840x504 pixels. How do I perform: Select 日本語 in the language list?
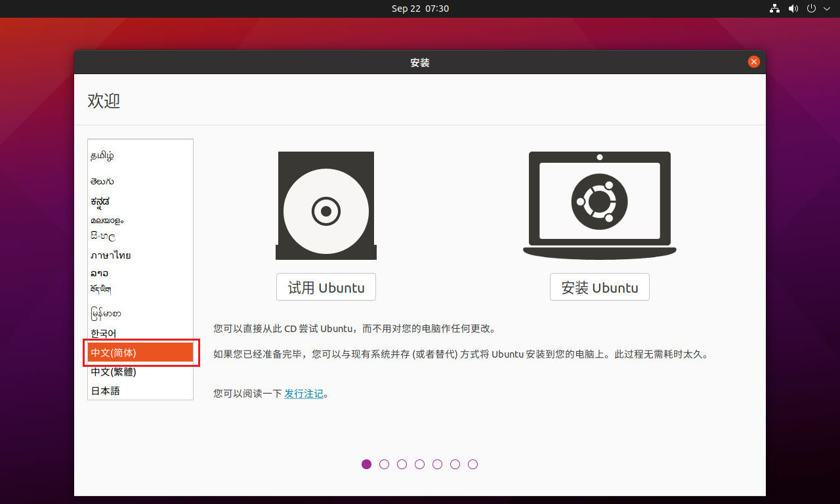coord(106,390)
